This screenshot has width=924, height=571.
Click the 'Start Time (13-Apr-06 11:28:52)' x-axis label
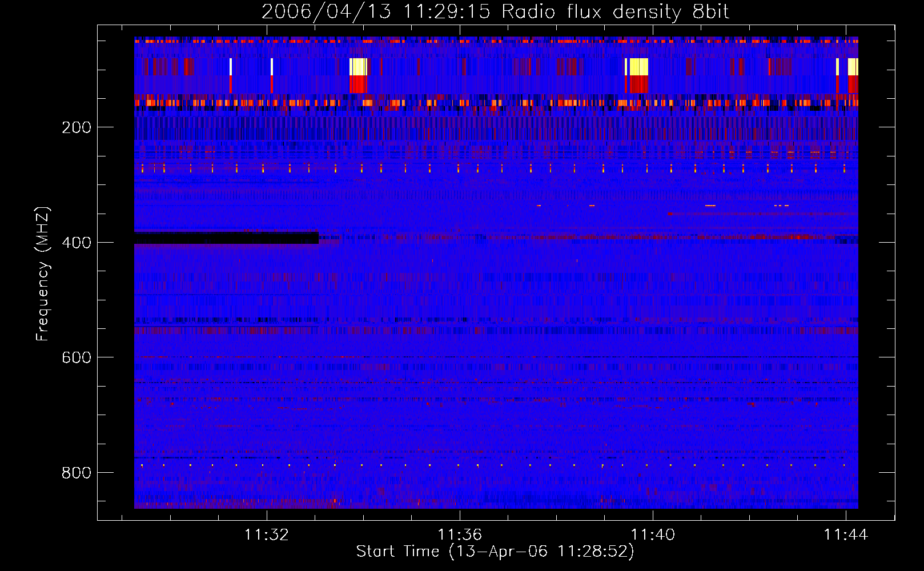pyautogui.click(x=495, y=552)
